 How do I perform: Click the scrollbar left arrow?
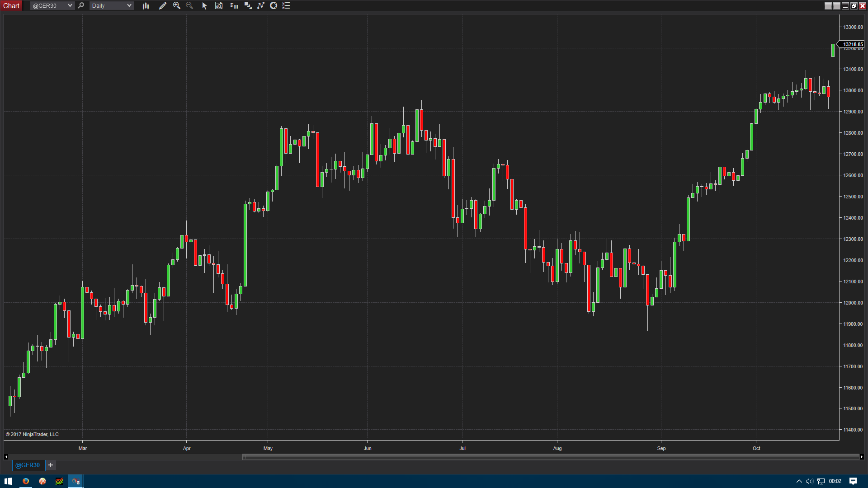tap(6, 457)
